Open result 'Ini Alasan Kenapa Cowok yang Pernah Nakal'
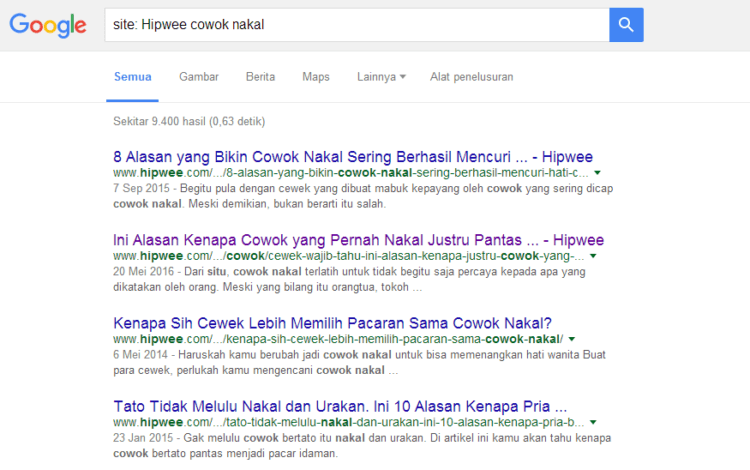750x470 pixels. 358,240
